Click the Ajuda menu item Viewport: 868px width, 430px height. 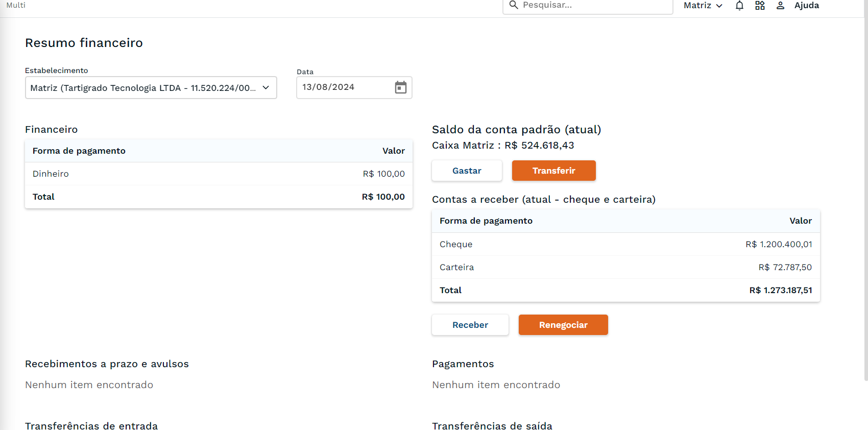tap(806, 6)
